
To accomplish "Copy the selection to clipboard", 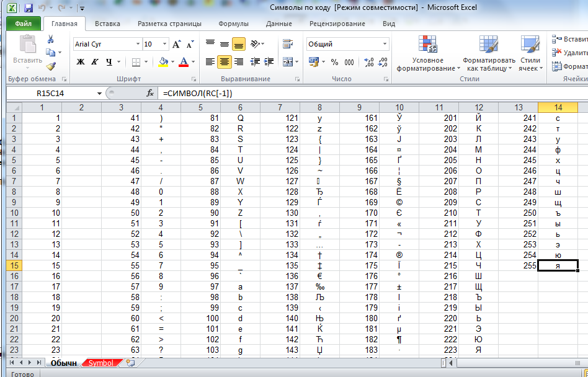I will [51, 53].
